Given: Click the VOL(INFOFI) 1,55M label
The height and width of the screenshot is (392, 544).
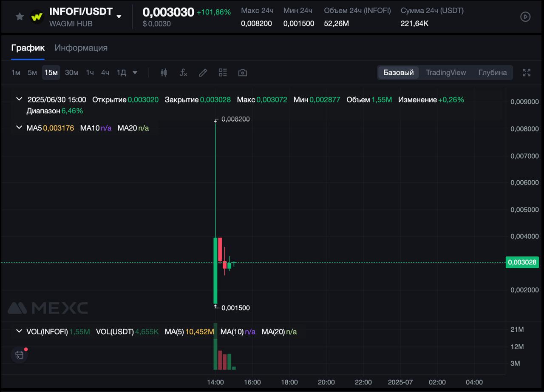Looking at the screenshot, I should coord(58,332).
